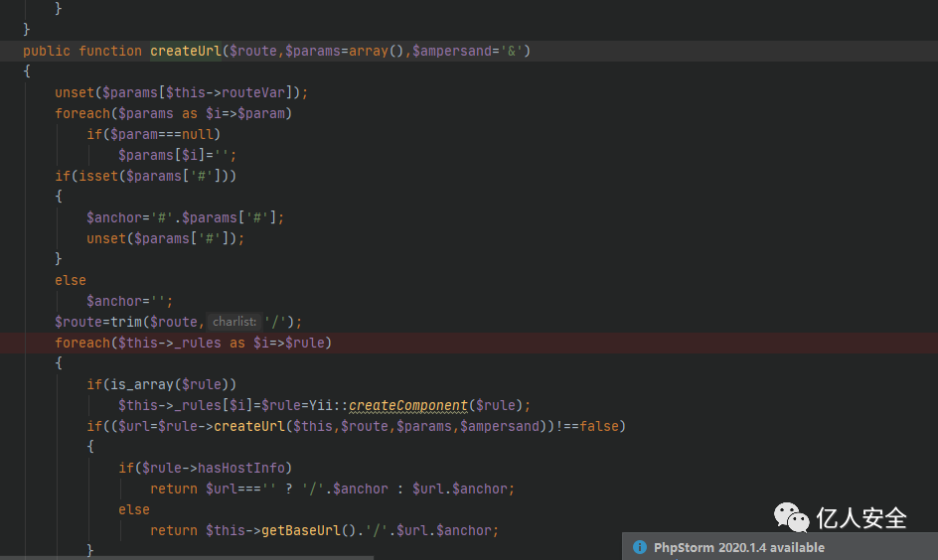Click the 'public function' keywords in the declaration

[82, 51]
